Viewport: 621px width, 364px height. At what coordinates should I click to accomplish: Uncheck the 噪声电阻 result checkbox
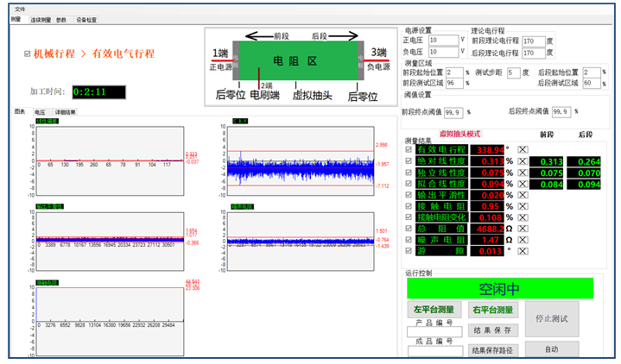(x=409, y=240)
